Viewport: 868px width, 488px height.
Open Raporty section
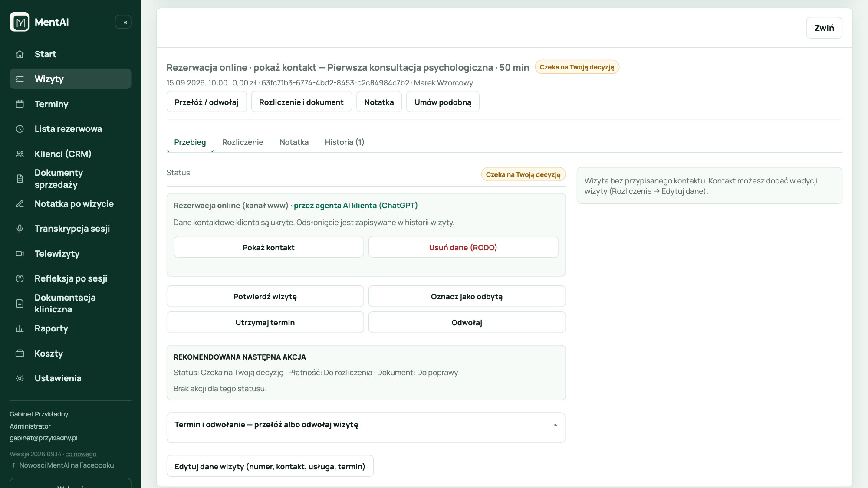coord(70,328)
